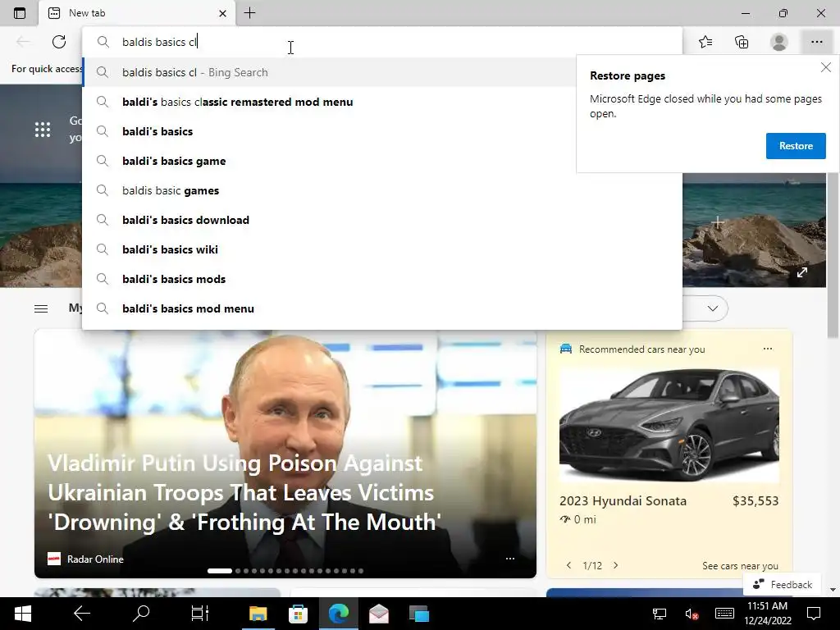Select suggestion 'baldi's basics mods'
This screenshot has width=840, height=630.
pos(382,279)
